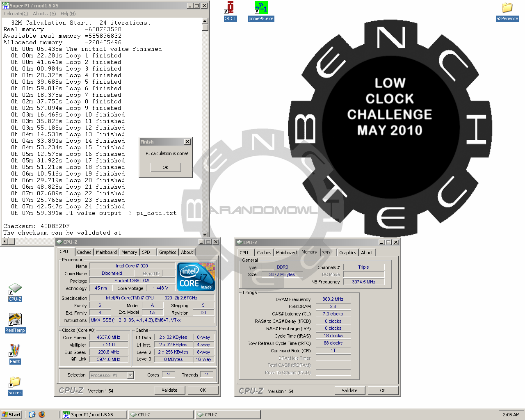This screenshot has height=420, width=525.
Task: Select Mainboard tab in right CPU-Z window
Action: [286, 253]
